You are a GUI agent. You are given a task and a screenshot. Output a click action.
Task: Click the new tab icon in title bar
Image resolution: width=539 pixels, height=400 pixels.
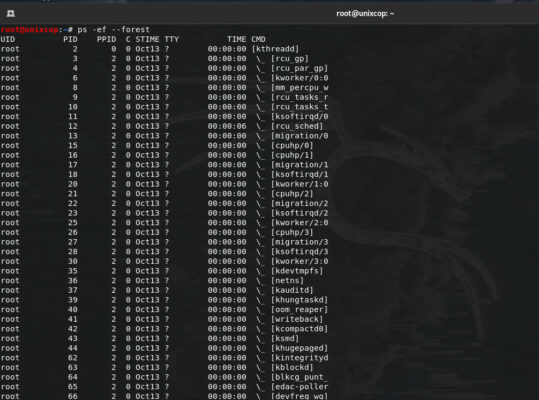click(10, 13)
